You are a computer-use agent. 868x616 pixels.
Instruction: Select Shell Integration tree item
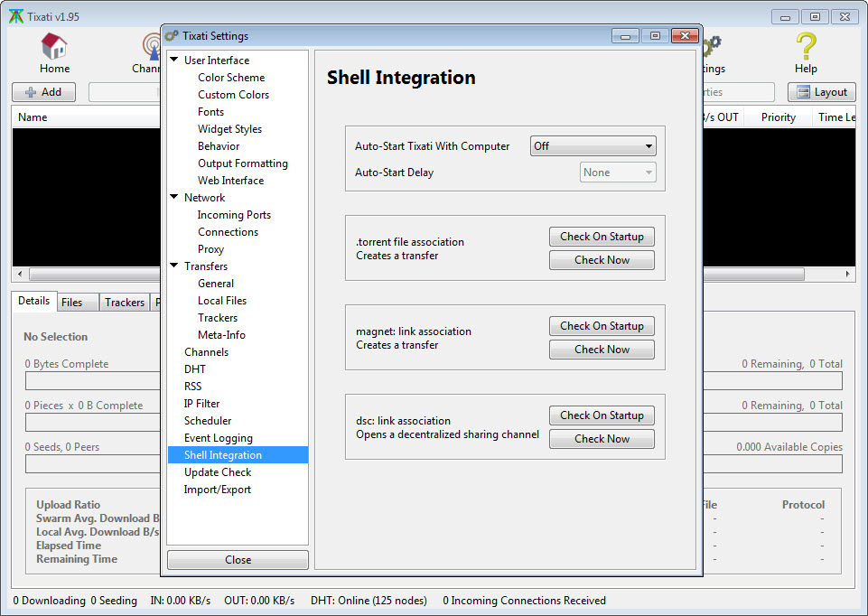pyautogui.click(x=238, y=455)
